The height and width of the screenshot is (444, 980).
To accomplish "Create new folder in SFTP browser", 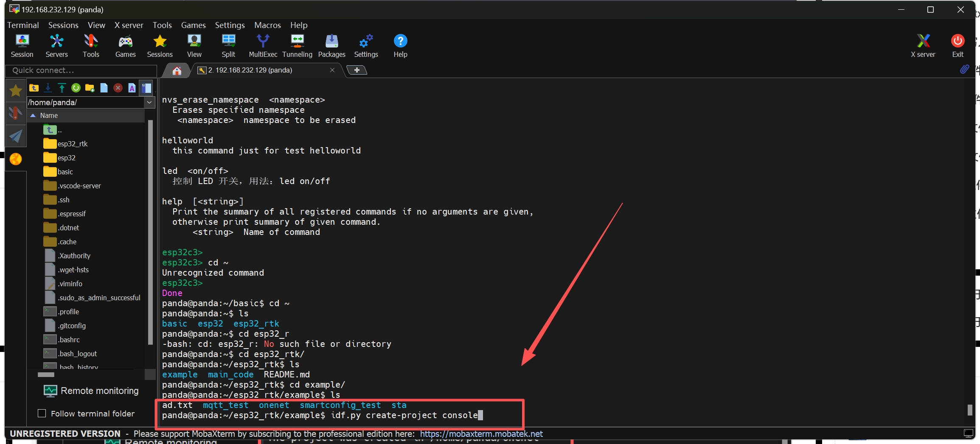I will point(90,88).
